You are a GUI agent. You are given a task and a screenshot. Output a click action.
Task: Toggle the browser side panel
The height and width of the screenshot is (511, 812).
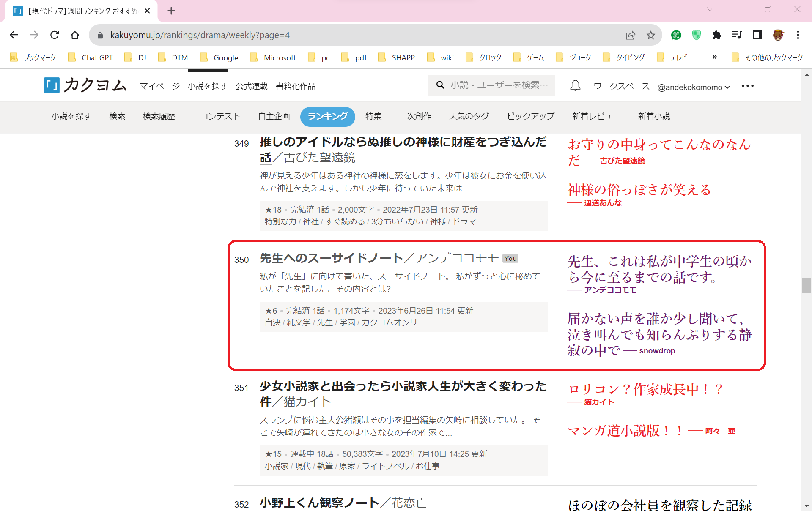(x=757, y=35)
